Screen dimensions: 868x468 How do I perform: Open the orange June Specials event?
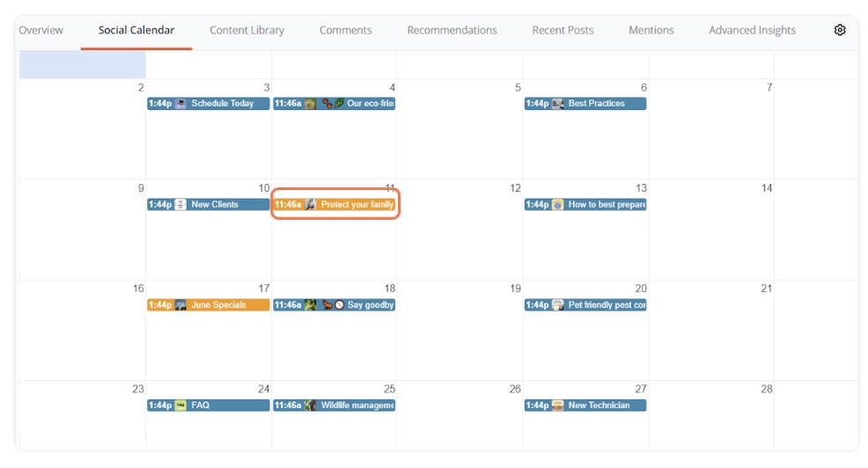tap(208, 304)
